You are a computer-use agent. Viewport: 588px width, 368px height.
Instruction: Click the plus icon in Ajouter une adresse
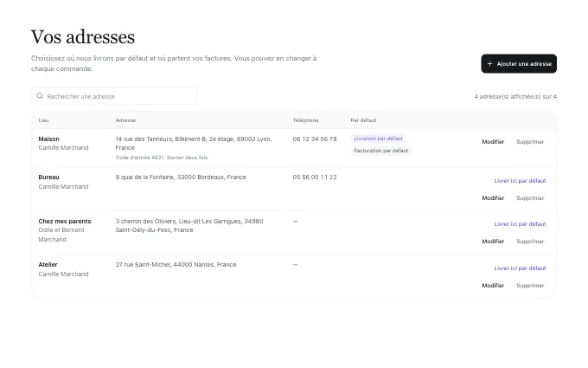point(489,64)
